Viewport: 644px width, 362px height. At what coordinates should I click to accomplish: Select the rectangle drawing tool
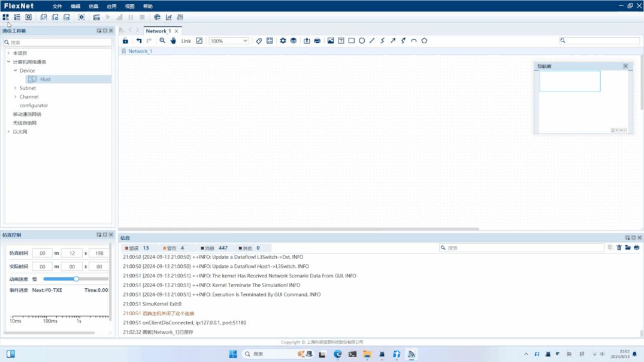tap(351, 41)
